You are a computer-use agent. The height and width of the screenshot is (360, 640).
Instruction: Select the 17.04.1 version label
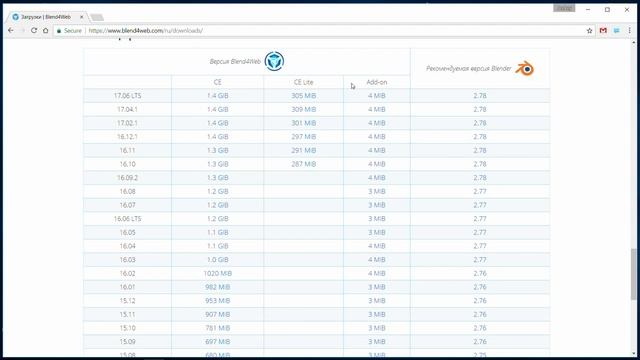(127, 109)
